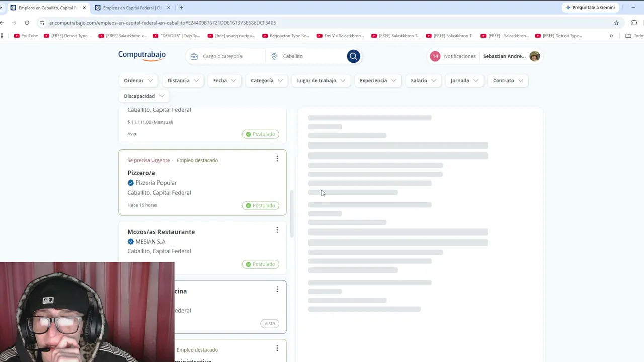Open the Pizzero/a job title
644x362 pixels.
141,173
